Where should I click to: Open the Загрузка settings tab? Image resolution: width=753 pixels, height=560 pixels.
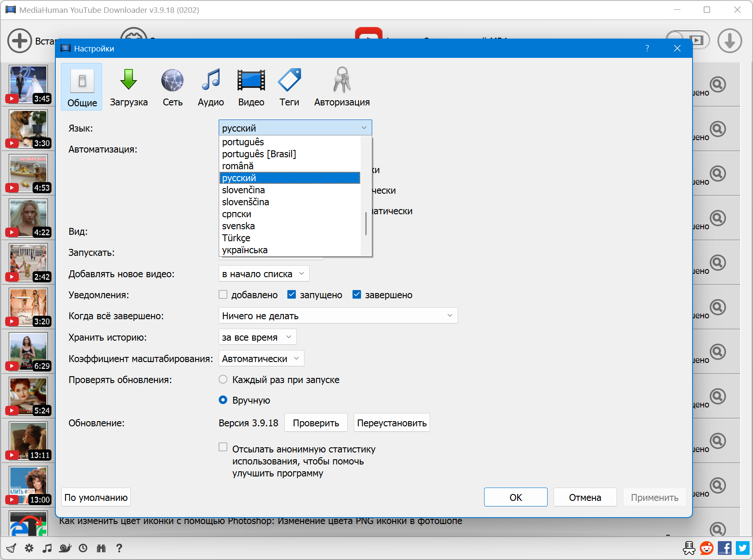click(x=128, y=87)
